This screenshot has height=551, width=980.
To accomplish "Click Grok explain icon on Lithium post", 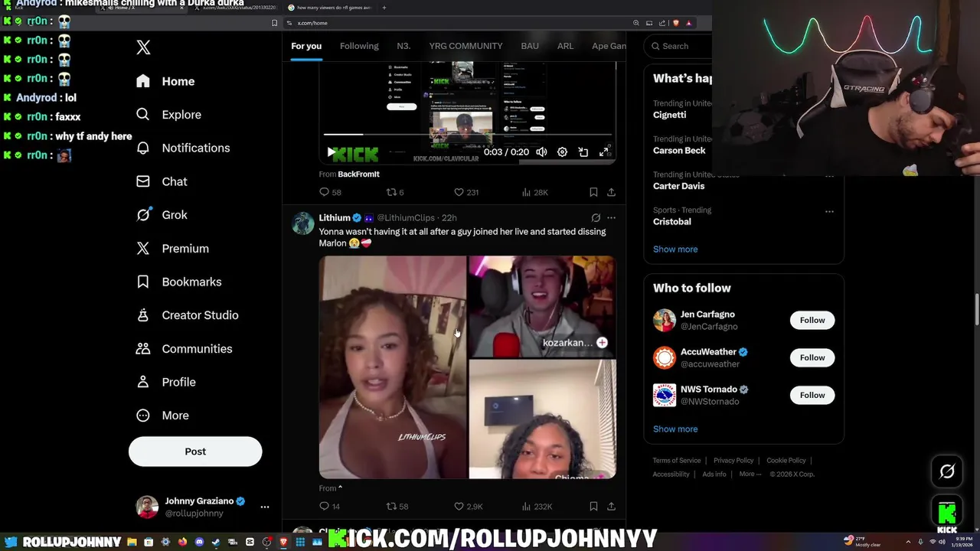I will (x=596, y=218).
